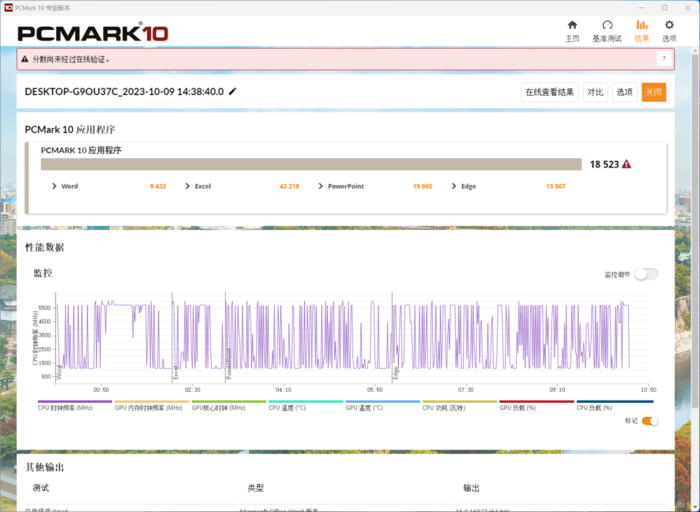Select the GPU core clock (GPU核心时钟) legend
The image size is (700, 512).
229,405
